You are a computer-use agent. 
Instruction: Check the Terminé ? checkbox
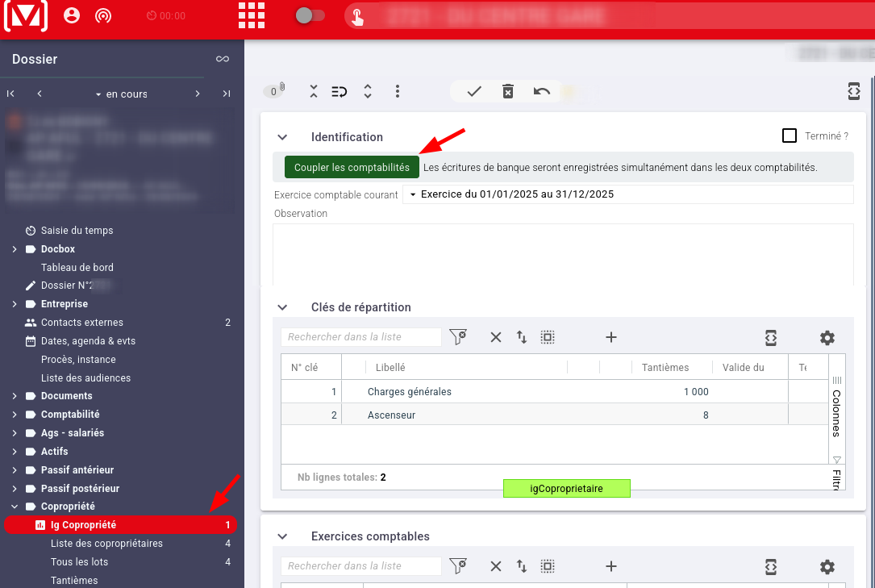[x=789, y=136]
